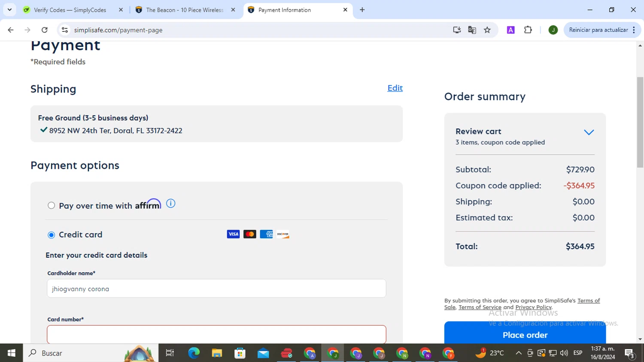Select Pay over time with Affirm
The width and height of the screenshot is (644, 362).
pos(52,206)
